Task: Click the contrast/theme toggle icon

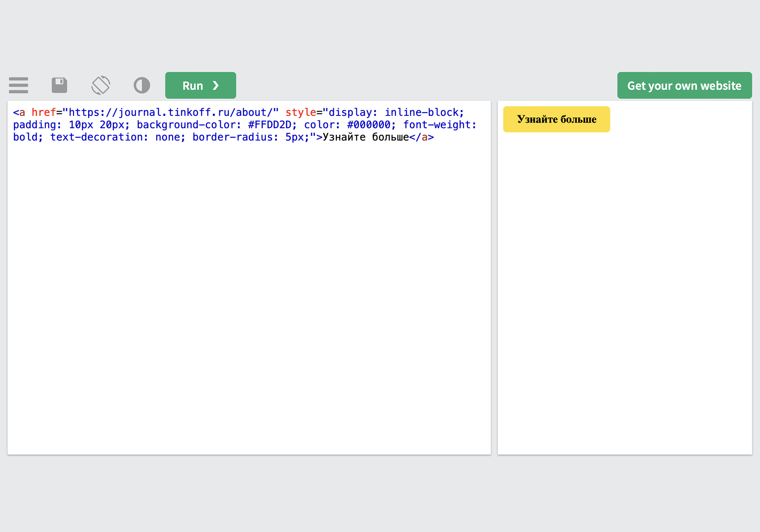Action: pyautogui.click(x=141, y=84)
